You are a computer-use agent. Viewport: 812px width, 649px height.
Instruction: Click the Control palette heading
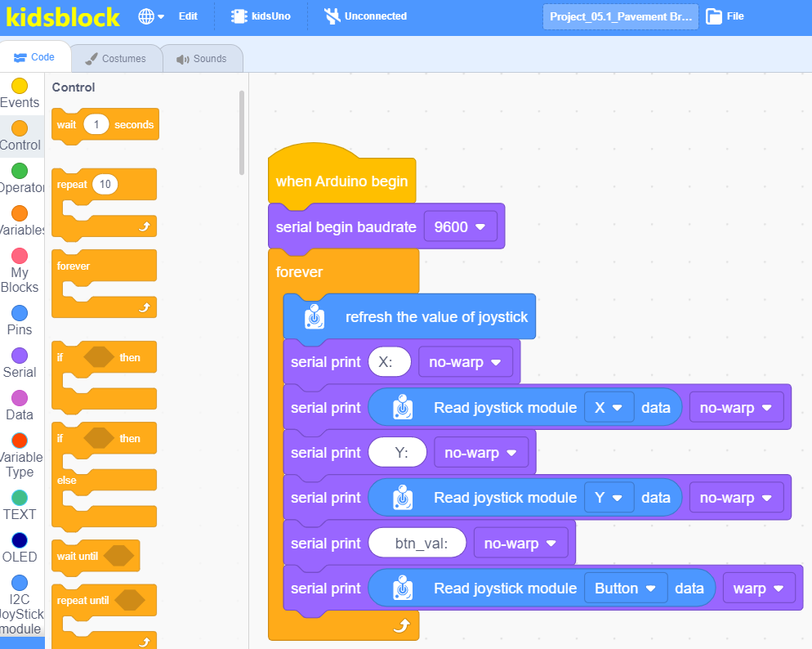click(x=74, y=87)
